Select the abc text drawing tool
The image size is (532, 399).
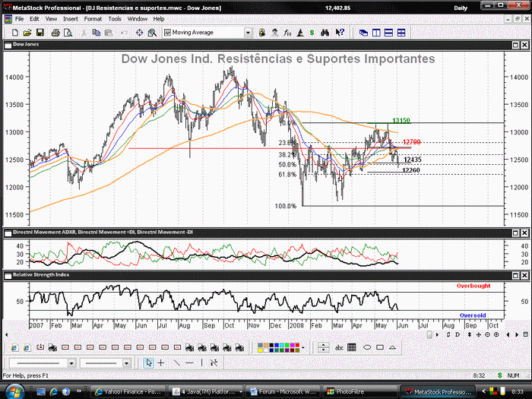coord(339,347)
